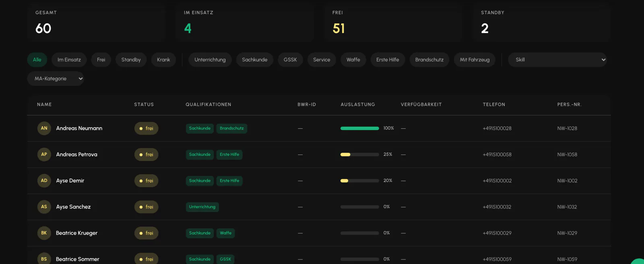Sort by Status column header

pyautogui.click(x=144, y=105)
